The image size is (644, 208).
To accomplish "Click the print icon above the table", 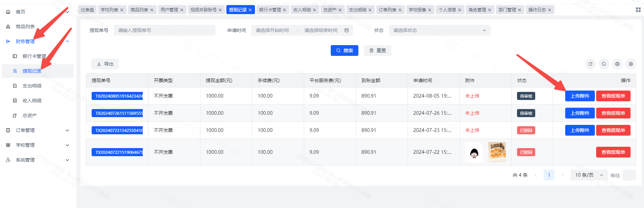I will click(617, 64).
